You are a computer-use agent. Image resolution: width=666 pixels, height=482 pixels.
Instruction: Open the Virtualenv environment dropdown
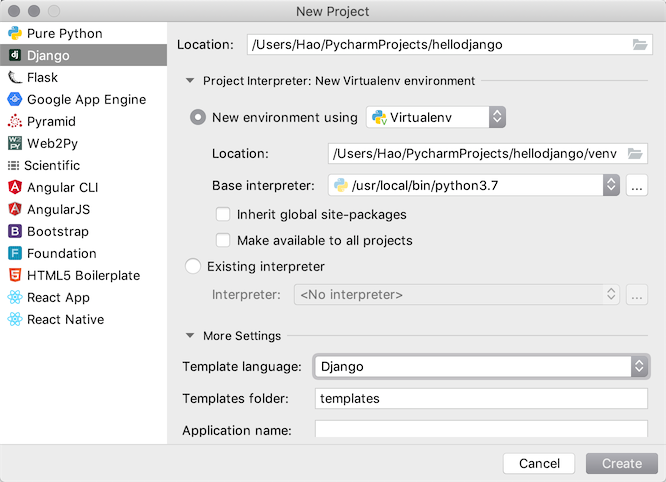(x=438, y=117)
